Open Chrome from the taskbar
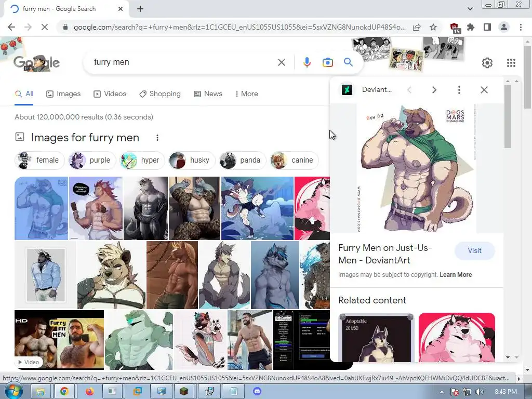Viewport: 532px width, 399px height. click(x=64, y=392)
